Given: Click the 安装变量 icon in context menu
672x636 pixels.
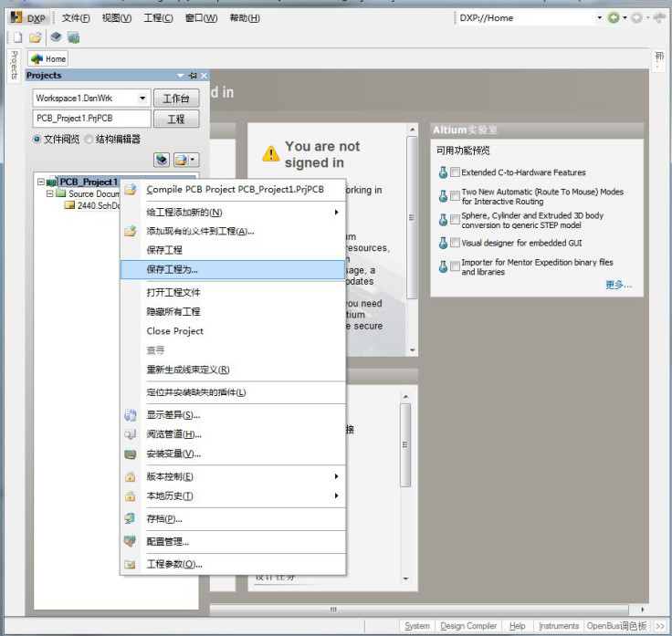Looking at the screenshot, I should tap(131, 454).
